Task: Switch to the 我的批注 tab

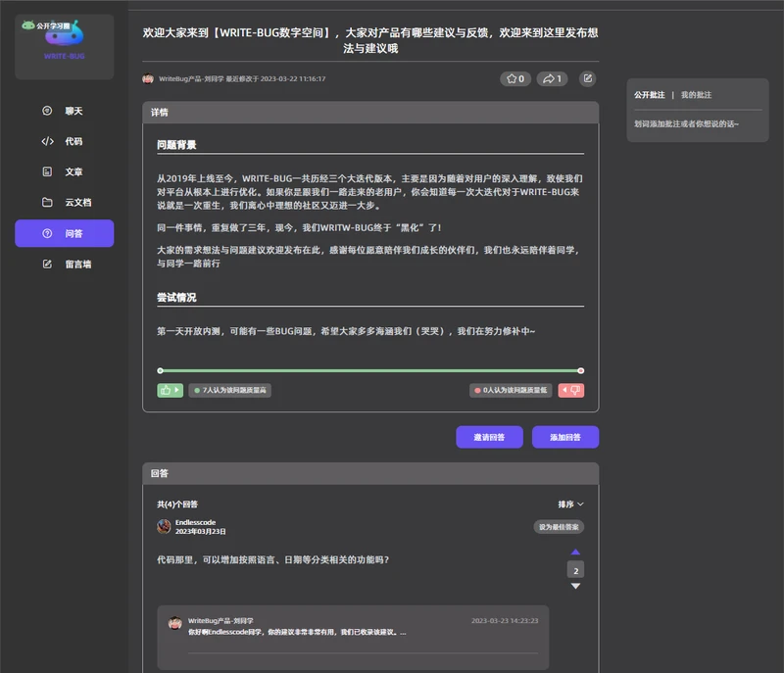Action: tap(696, 95)
